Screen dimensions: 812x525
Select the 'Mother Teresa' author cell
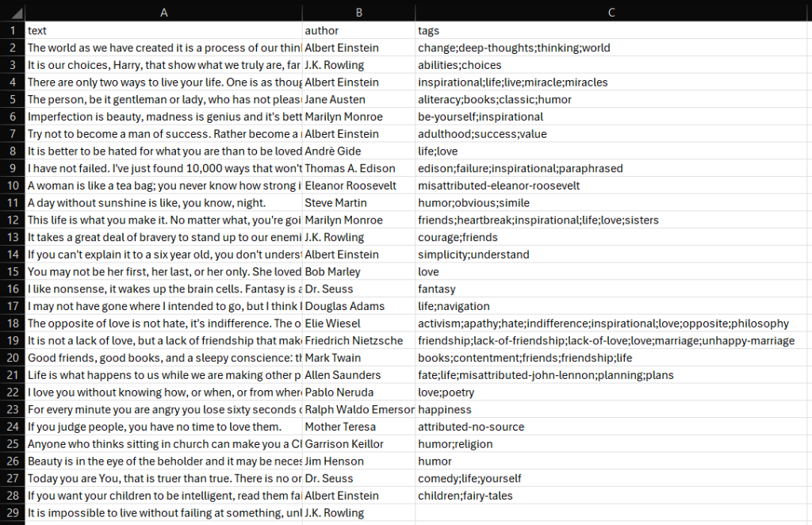(358, 426)
